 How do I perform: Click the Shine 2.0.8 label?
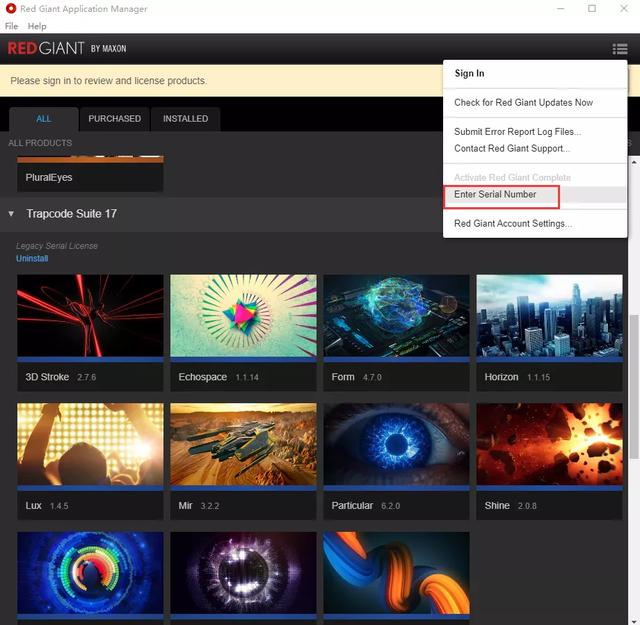(511, 505)
